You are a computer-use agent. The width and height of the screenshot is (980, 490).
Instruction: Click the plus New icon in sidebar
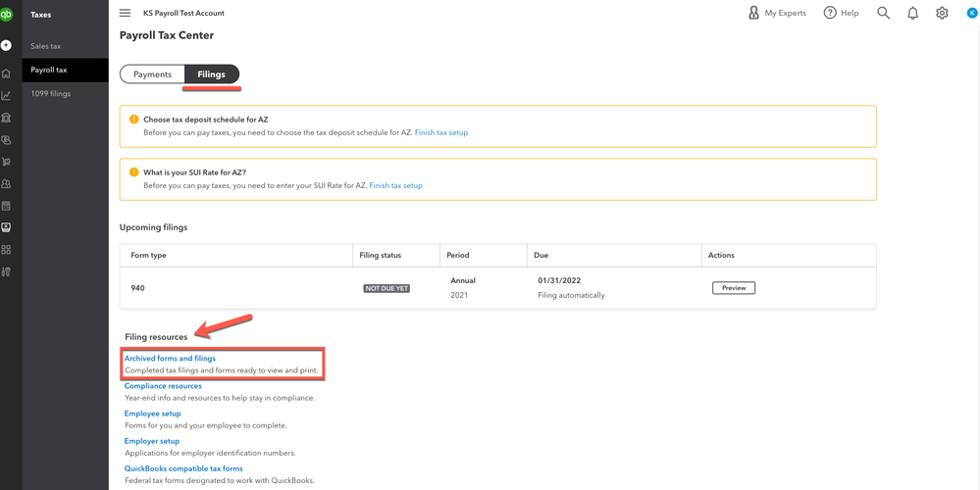(x=6, y=45)
